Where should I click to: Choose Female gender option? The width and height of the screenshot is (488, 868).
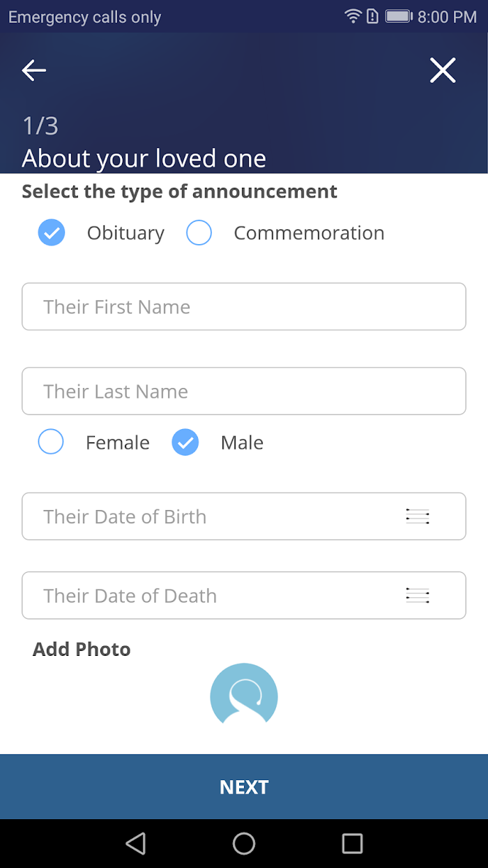[51, 442]
